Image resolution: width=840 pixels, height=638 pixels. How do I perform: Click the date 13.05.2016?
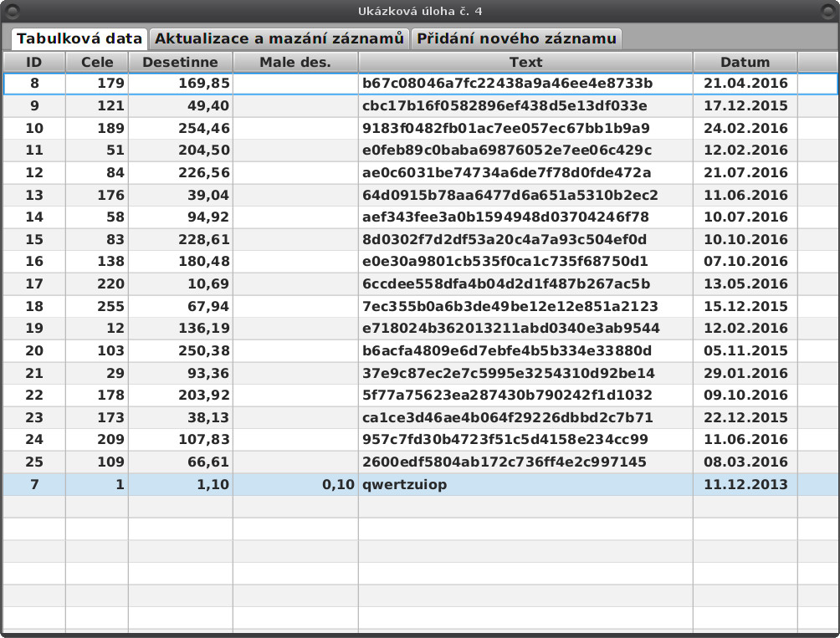click(x=745, y=284)
